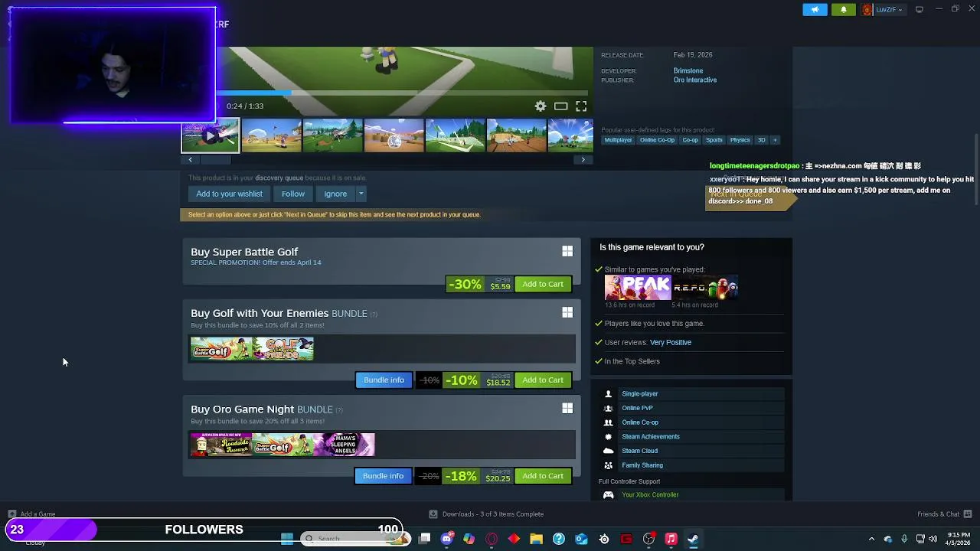Select the 3D tag
Image resolution: width=980 pixels, height=551 pixels.
761,140
